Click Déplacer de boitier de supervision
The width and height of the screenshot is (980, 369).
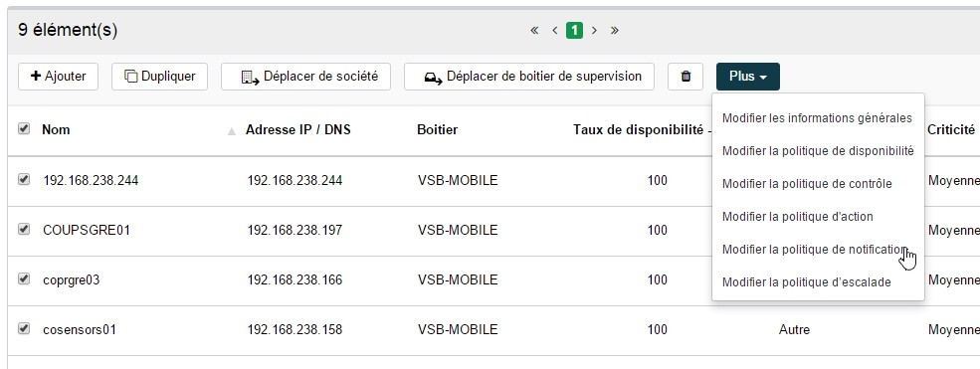pyautogui.click(x=528, y=77)
